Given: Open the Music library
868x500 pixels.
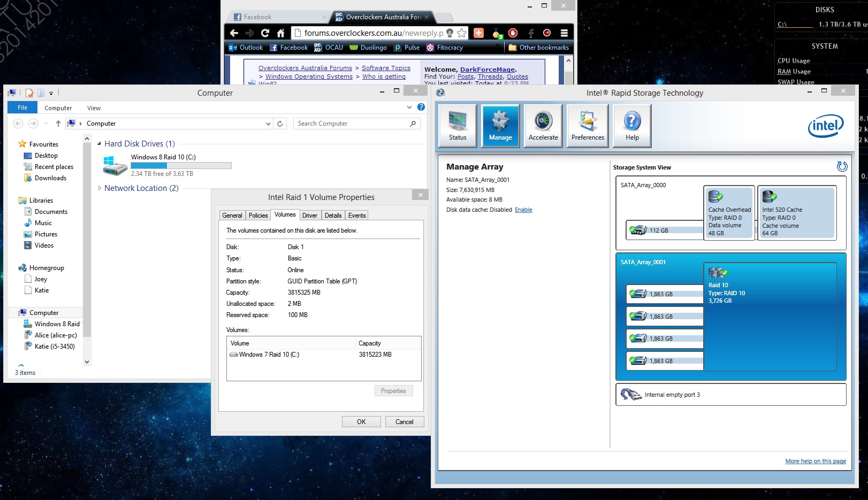Looking at the screenshot, I should point(43,223).
